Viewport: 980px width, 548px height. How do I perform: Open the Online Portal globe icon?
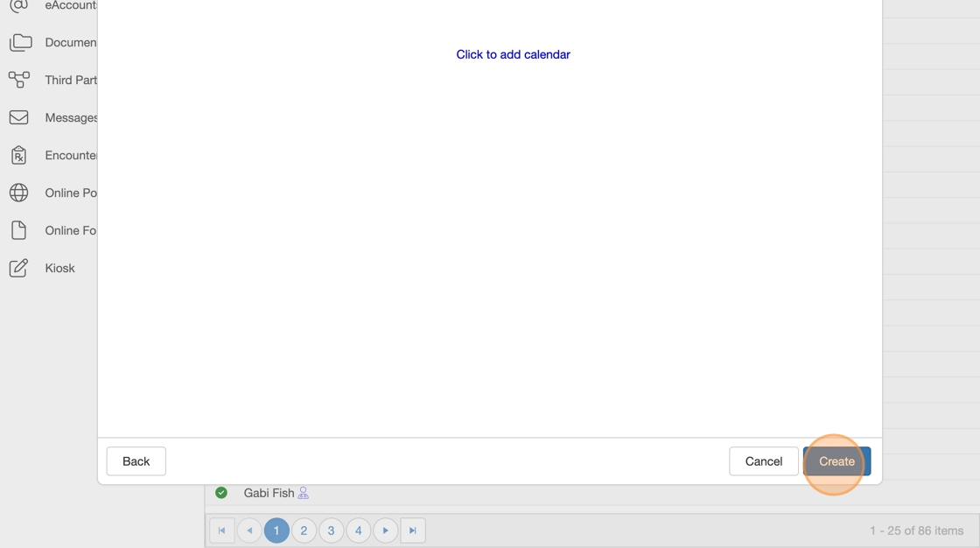pyautogui.click(x=18, y=193)
